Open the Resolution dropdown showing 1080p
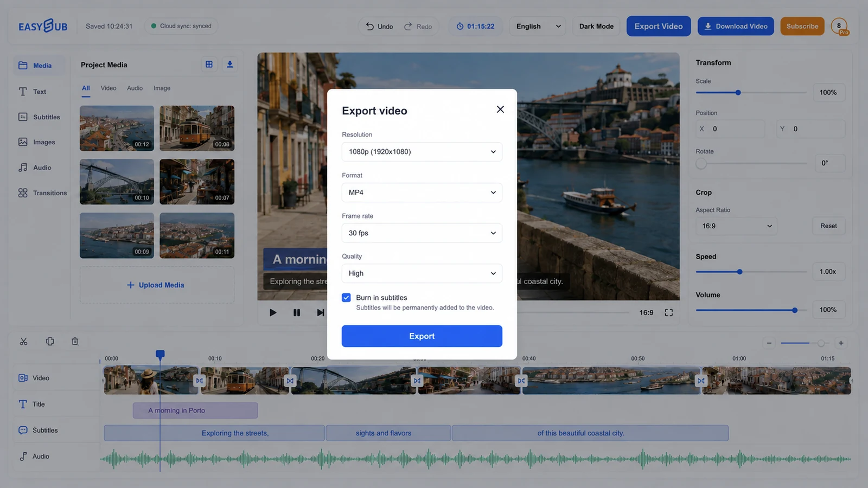Viewport: 868px width, 488px height. click(x=422, y=152)
